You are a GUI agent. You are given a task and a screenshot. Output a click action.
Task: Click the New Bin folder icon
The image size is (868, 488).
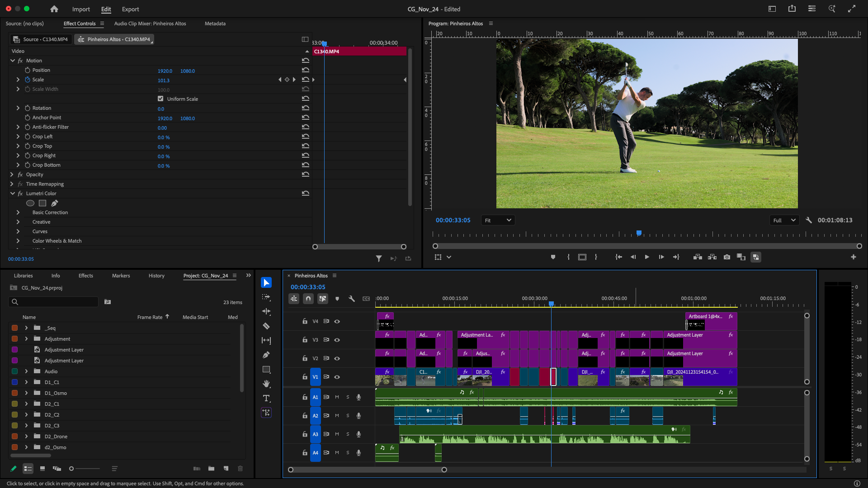pos(211,469)
